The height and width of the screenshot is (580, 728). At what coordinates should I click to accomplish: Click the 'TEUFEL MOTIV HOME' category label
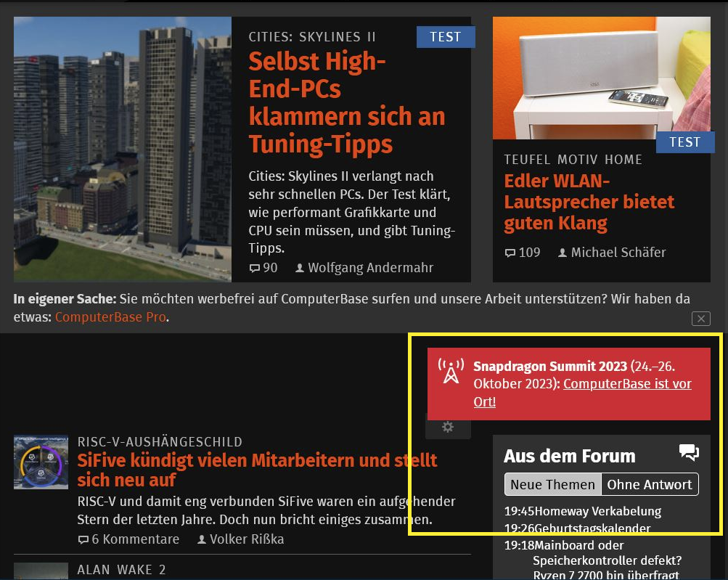[x=573, y=160]
